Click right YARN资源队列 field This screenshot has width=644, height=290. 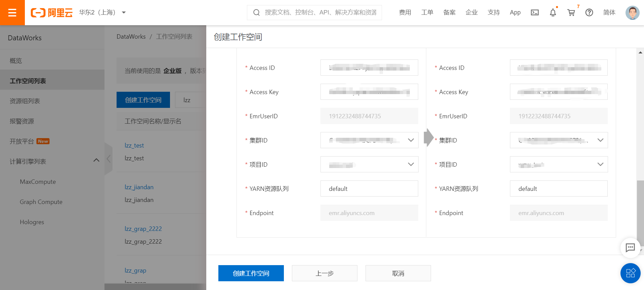[559, 189]
